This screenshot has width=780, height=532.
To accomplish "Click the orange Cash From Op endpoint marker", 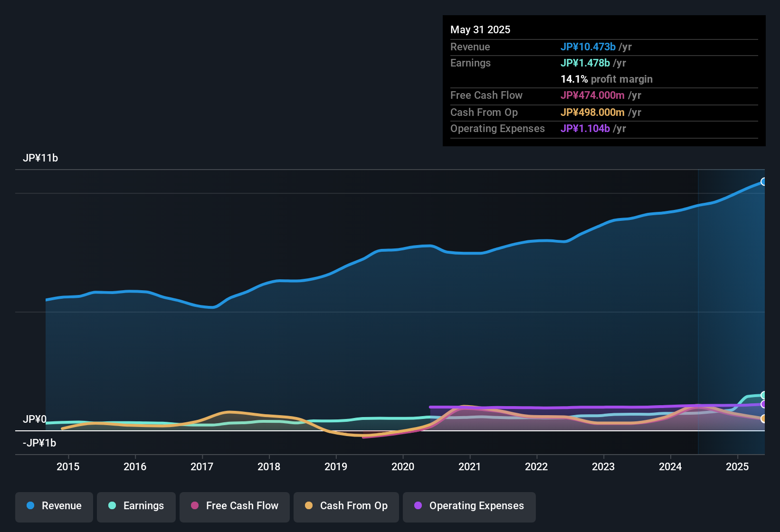I will [x=764, y=418].
